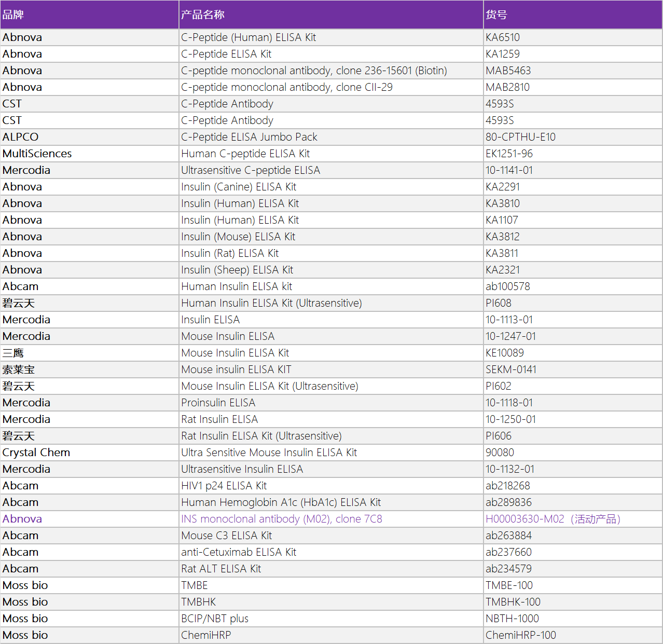This screenshot has height=644, width=663.
Task: Click catalog number "KA1259"
Action: [x=503, y=54]
